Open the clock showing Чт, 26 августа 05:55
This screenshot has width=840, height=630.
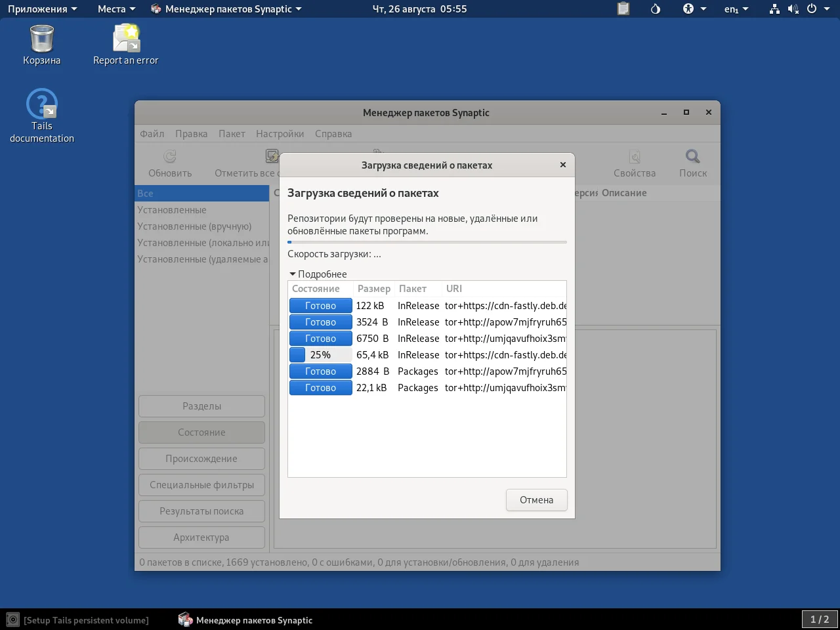[420, 9]
